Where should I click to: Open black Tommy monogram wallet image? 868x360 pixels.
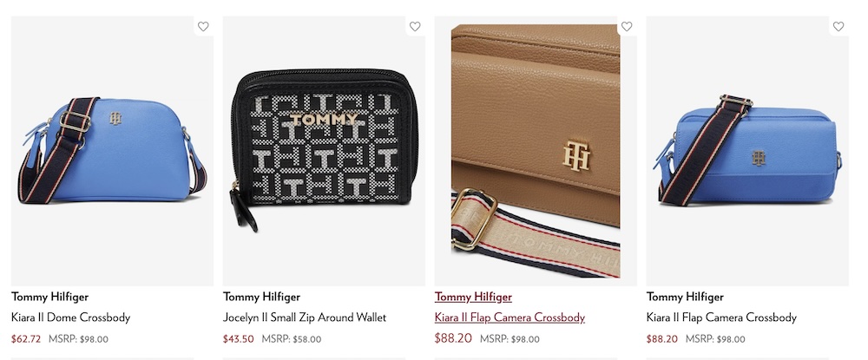324,150
